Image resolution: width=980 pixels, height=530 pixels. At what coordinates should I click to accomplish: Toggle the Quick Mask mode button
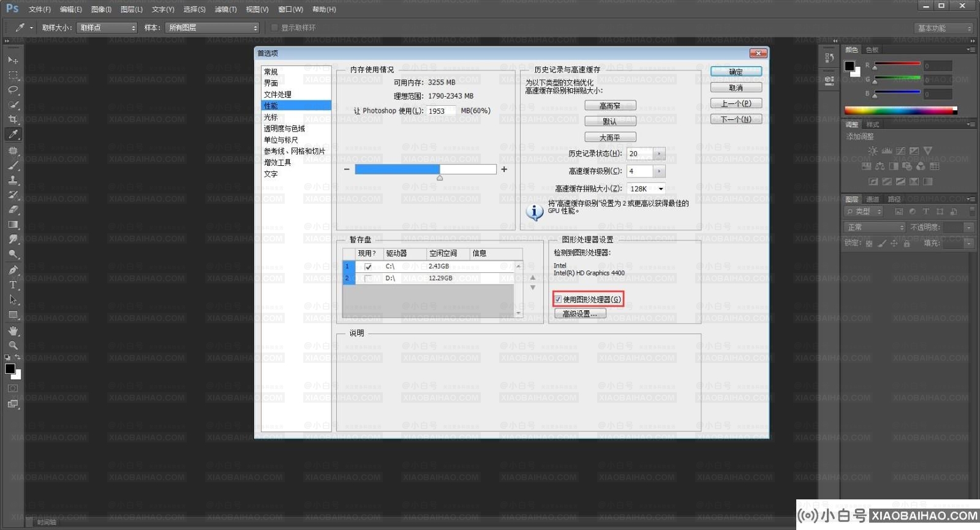13,388
